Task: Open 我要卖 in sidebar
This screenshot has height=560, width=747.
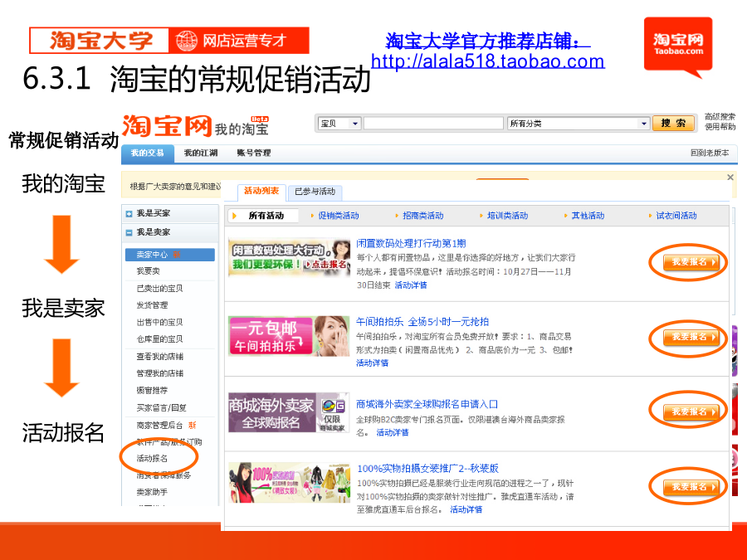Action: (149, 271)
